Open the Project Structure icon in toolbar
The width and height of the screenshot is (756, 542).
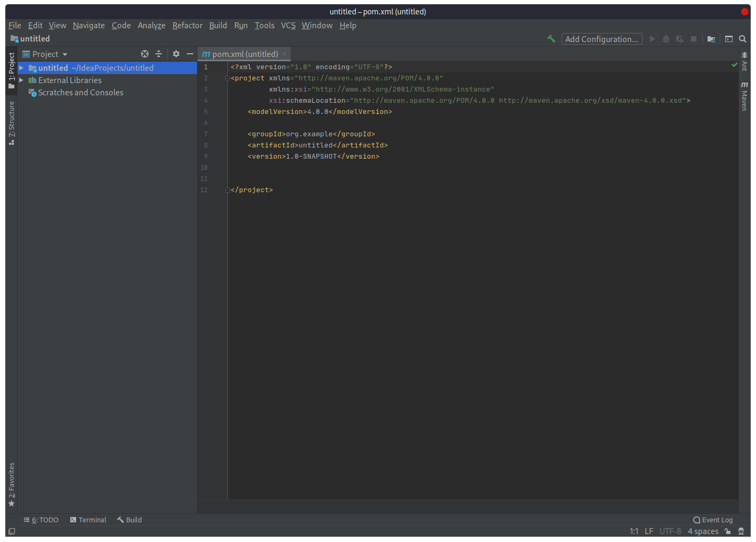tap(711, 39)
